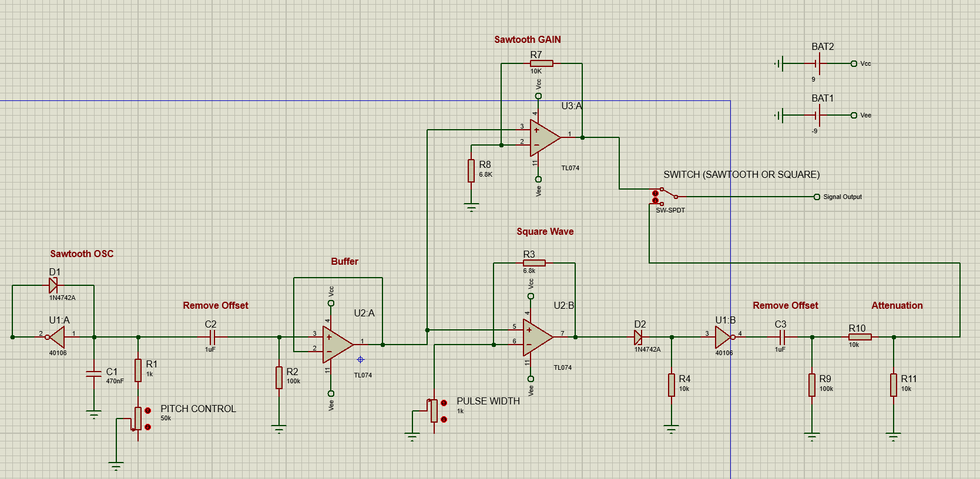Click the ground symbol below C1
Image resolution: width=980 pixels, height=479 pixels.
[x=93, y=414]
